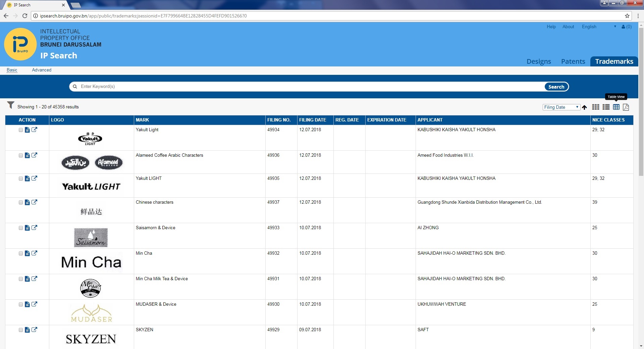The width and height of the screenshot is (644, 349).
Task: Tick the checkbox for Alameed Coffee row
Action: pyautogui.click(x=21, y=155)
